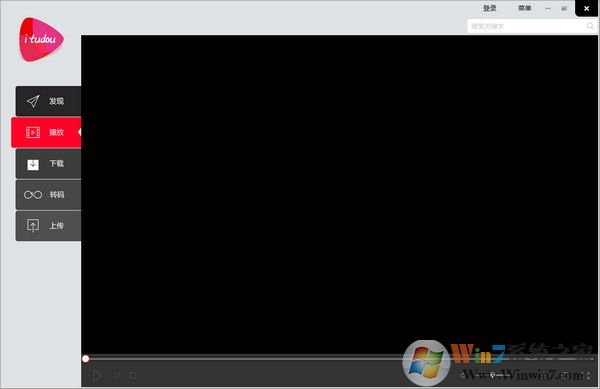
Task: Open the 转码 transcode section
Action: (48, 195)
